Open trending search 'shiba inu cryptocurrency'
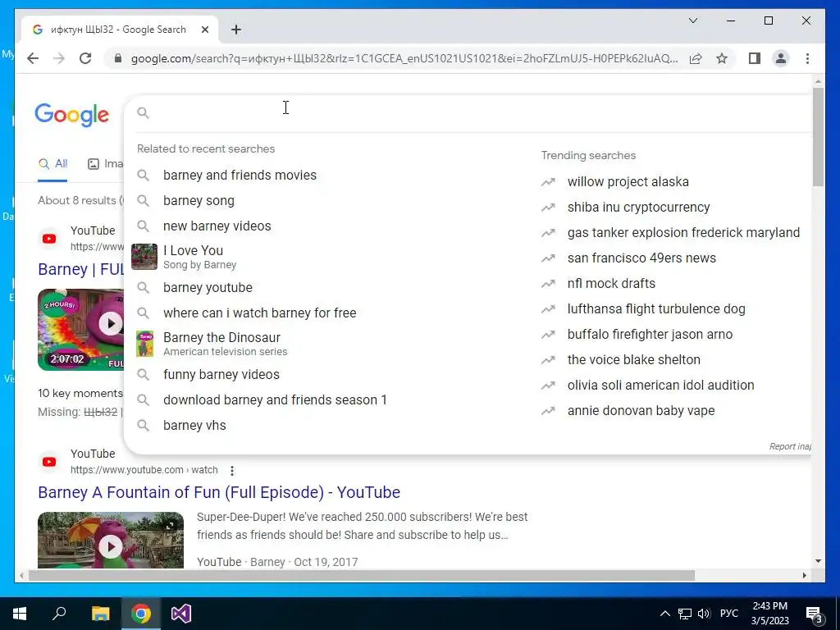 [638, 208]
